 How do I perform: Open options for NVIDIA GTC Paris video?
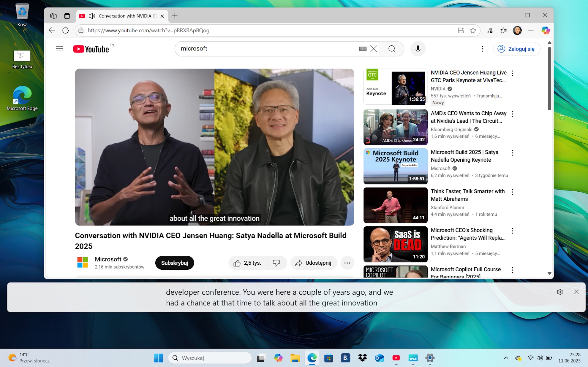point(513,73)
